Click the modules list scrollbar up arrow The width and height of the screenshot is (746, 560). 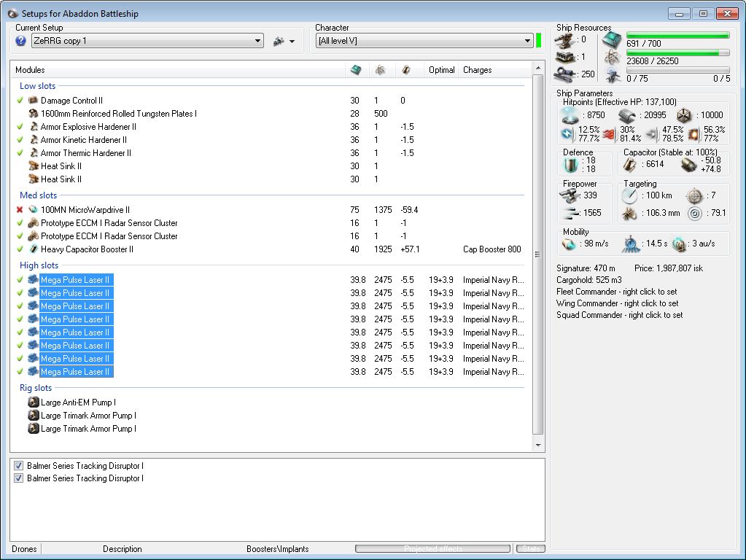[538, 68]
